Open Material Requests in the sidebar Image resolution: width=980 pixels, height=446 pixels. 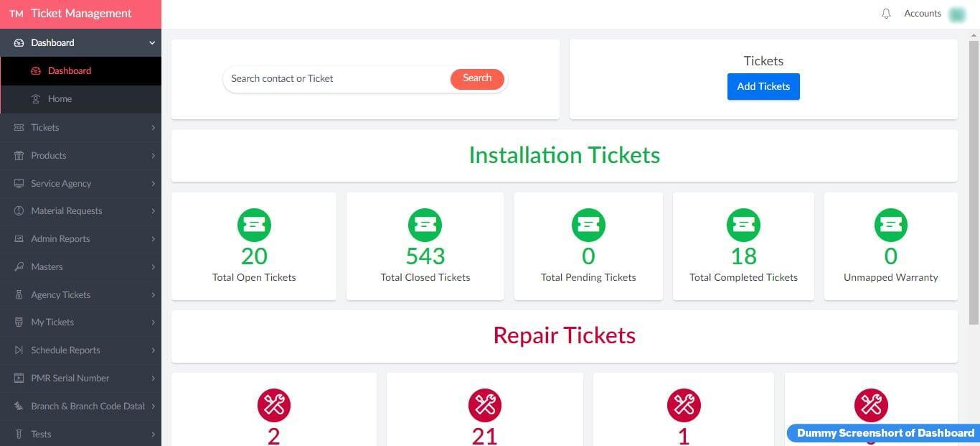click(80, 210)
